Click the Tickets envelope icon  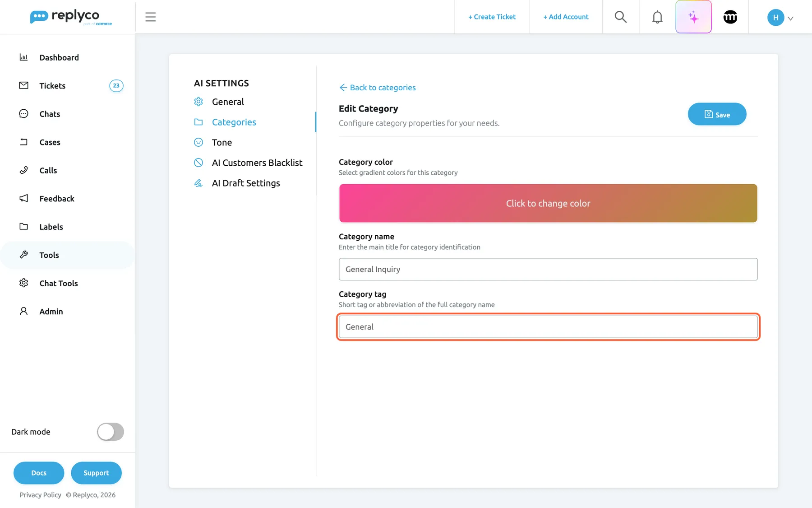(x=23, y=85)
